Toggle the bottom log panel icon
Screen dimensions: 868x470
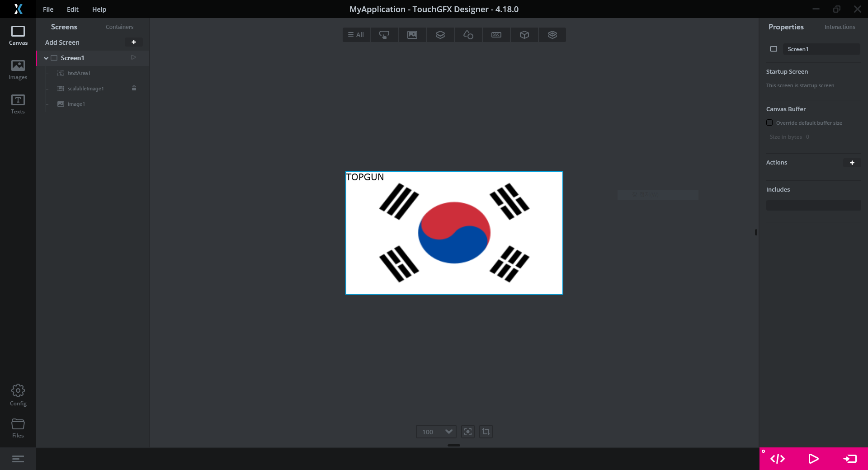pyautogui.click(x=18, y=459)
